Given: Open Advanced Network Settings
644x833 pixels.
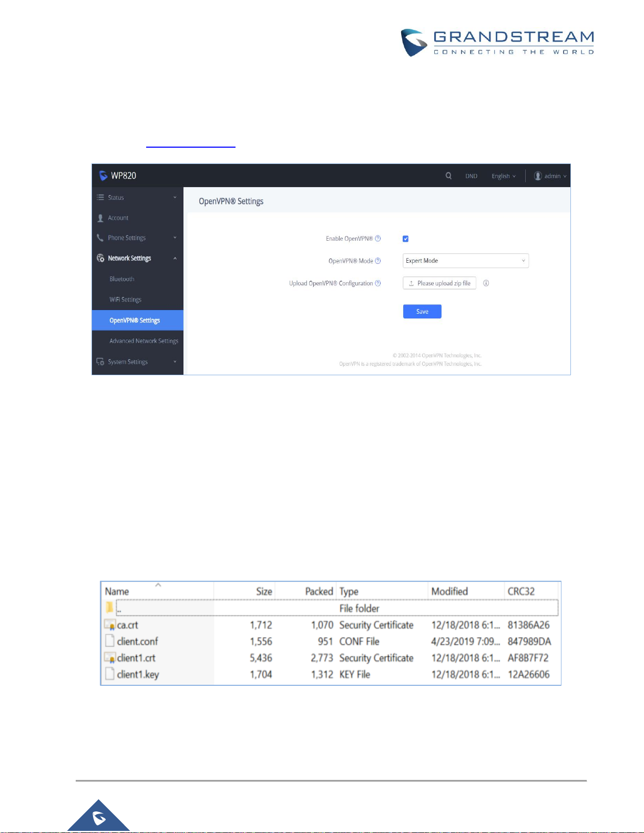Looking at the screenshot, I should (x=144, y=341).
